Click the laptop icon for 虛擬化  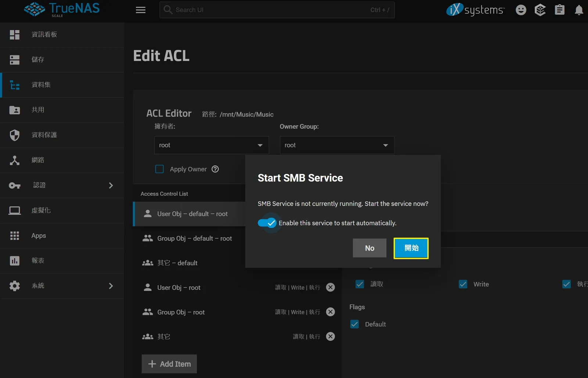(x=15, y=210)
